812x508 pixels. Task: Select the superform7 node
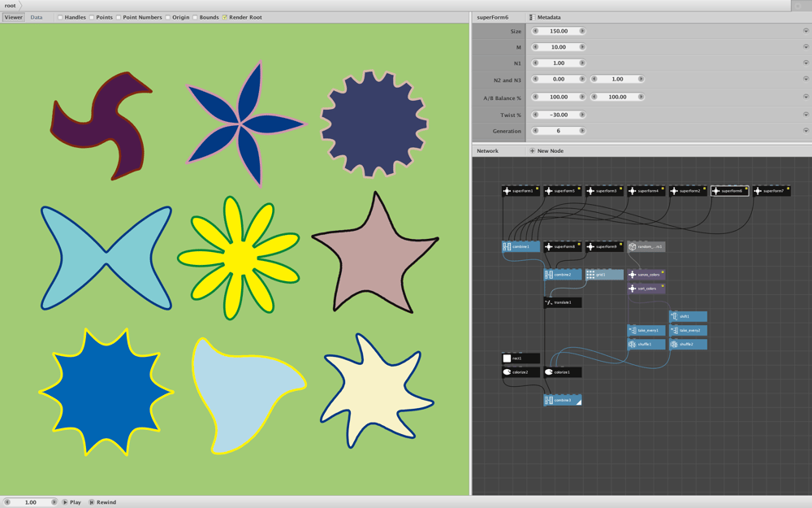(771, 191)
